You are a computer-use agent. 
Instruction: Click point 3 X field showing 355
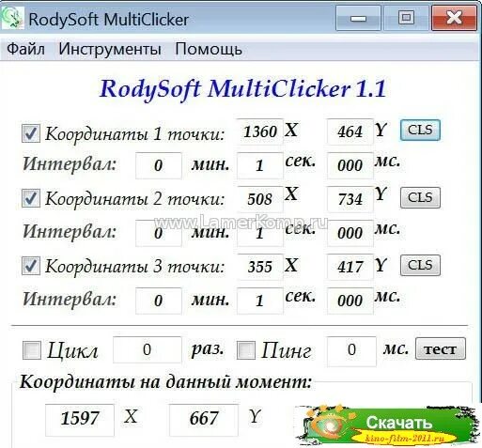coord(260,267)
